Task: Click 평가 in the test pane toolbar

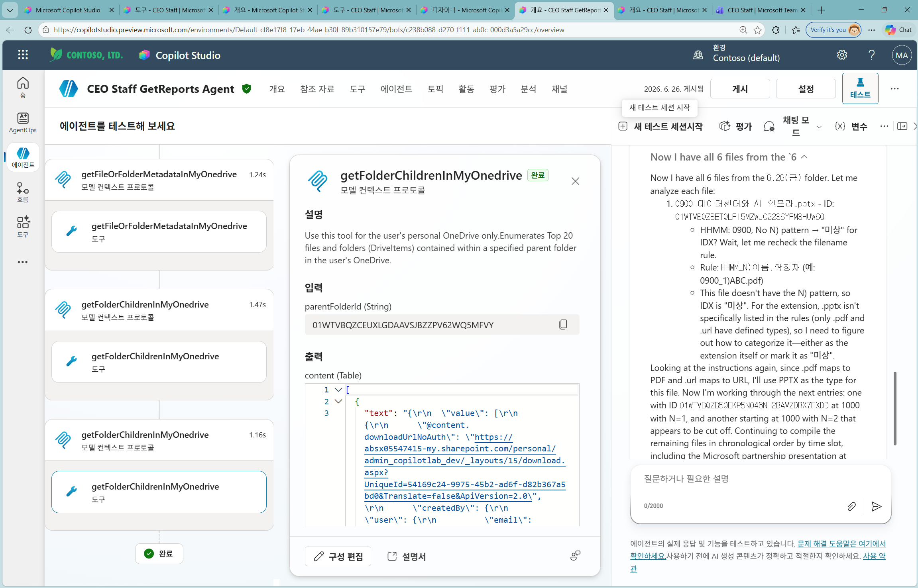Action: [735, 127]
